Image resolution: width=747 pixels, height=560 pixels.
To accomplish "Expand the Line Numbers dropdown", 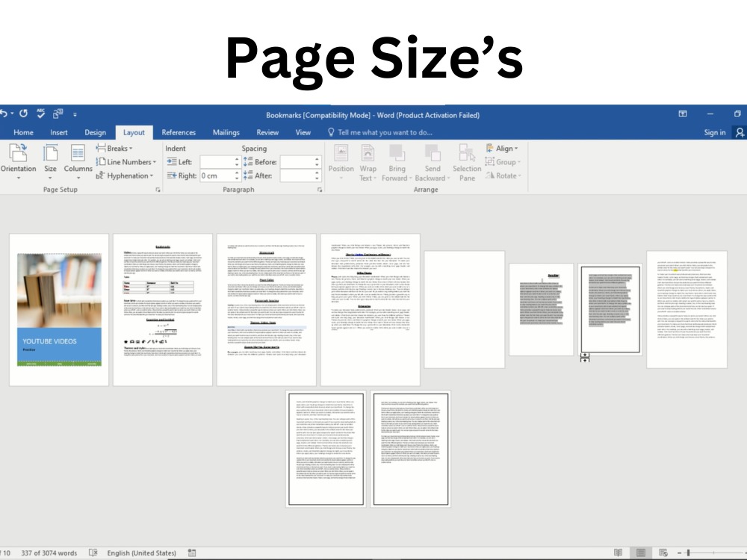I will 126,162.
